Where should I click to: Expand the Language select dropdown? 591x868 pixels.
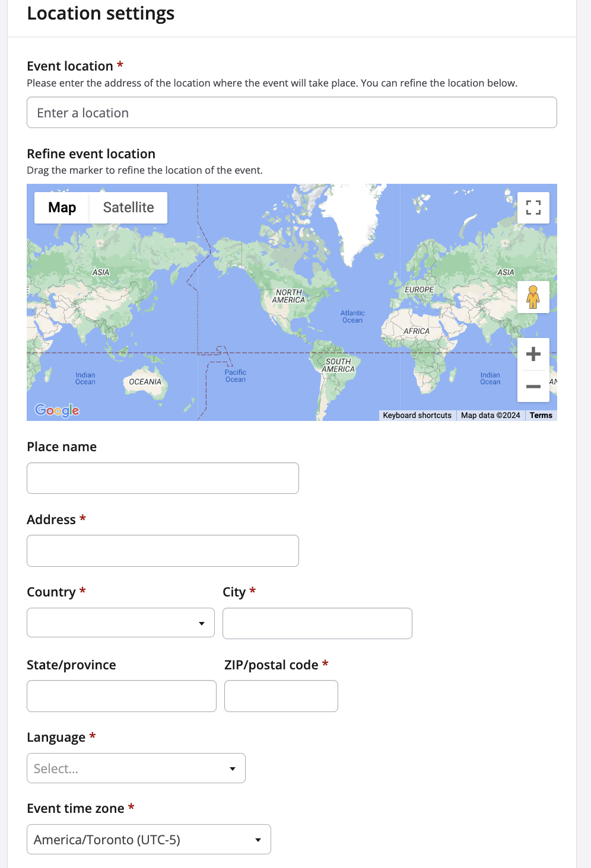pyautogui.click(x=136, y=768)
